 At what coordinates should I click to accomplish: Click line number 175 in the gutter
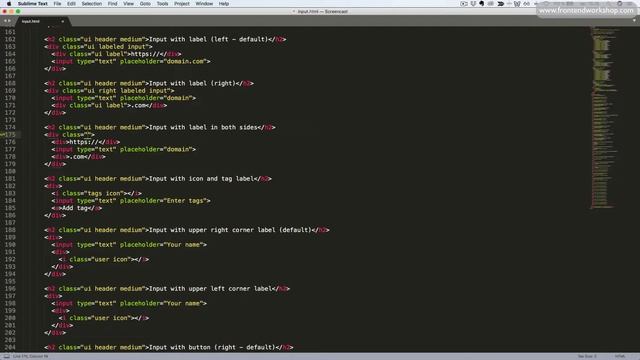coord(10,135)
